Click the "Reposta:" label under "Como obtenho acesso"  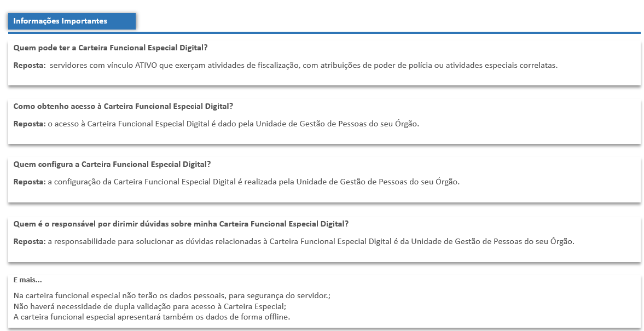pos(30,124)
